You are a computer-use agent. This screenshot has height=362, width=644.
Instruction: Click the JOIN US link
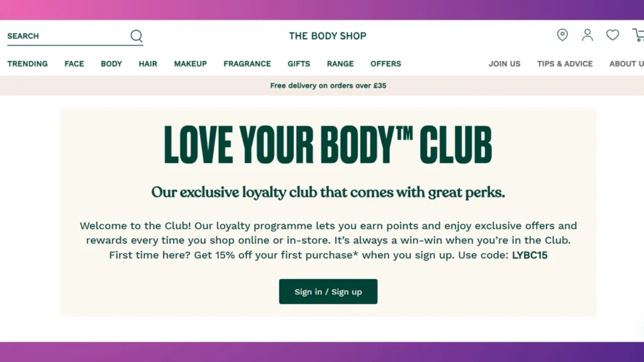[x=504, y=63]
